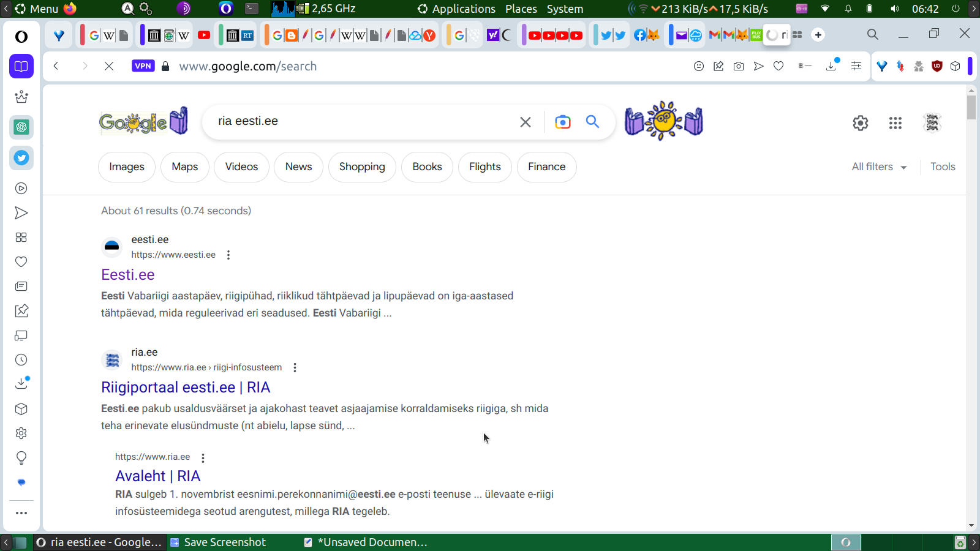Click the volume speaker icon in the tray
Screen dimensions: 980x551
point(895,9)
